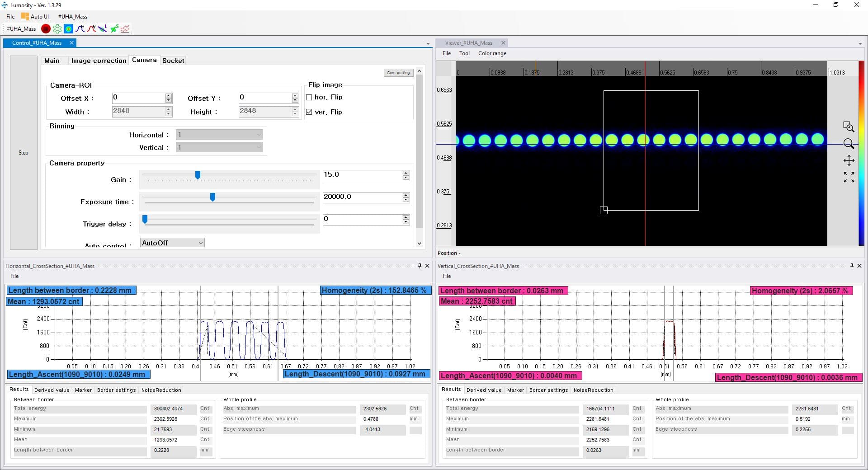Viewport: 868px width, 470px height.
Task: Click Offset Y spinner arrows
Action: coord(295,98)
